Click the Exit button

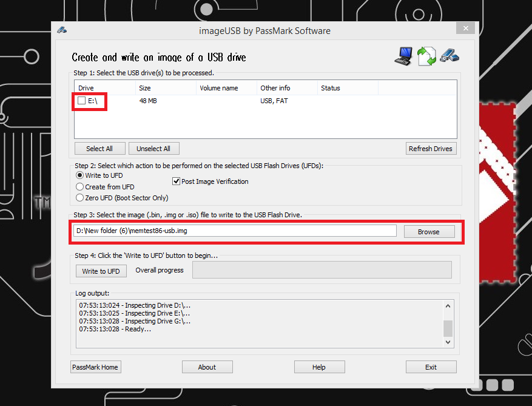click(431, 367)
